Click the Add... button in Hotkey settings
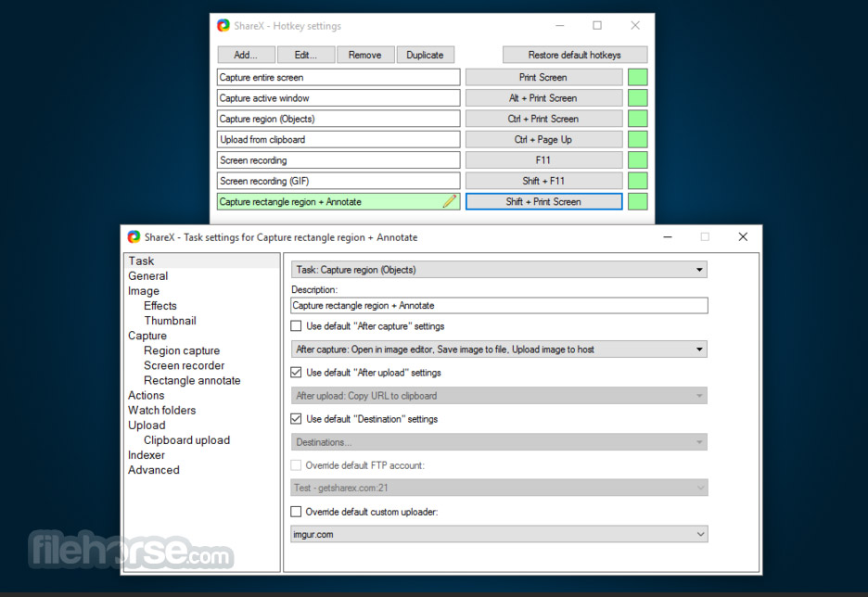868x597 pixels. tap(246, 55)
